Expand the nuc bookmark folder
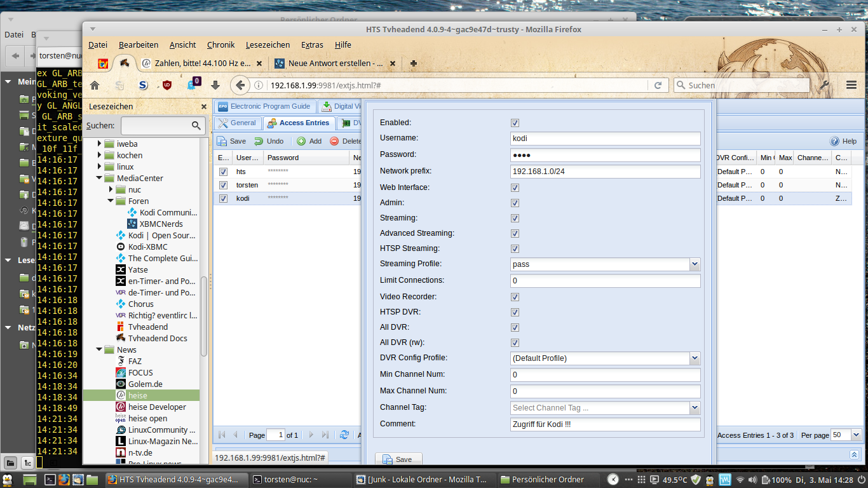 click(x=111, y=189)
